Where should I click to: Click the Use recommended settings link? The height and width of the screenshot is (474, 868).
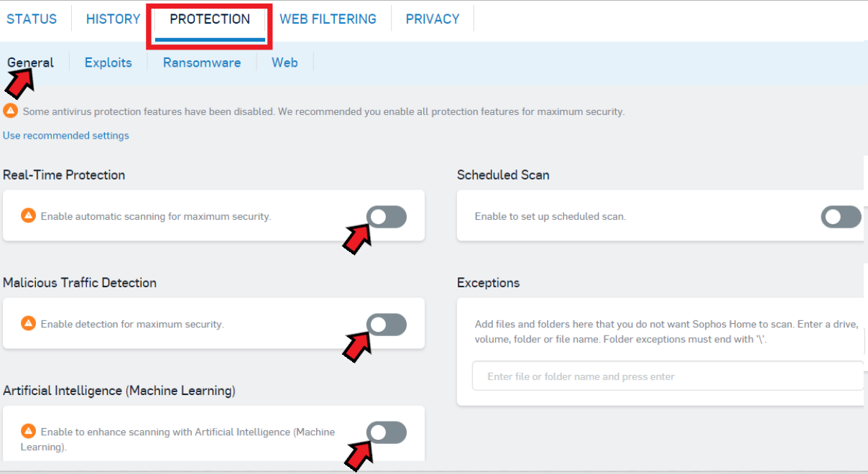click(66, 136)
